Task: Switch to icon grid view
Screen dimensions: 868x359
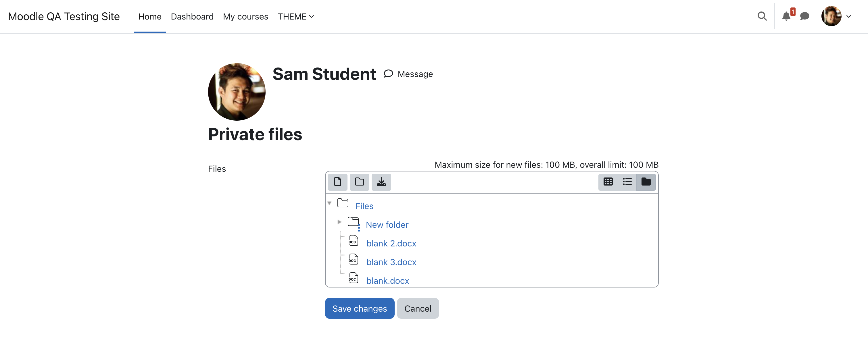Action: [x=608, y=182]
